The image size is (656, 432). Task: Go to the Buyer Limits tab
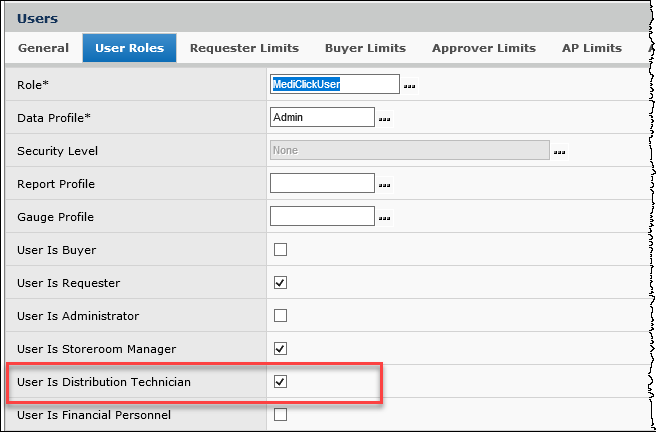tap(365, 48)
